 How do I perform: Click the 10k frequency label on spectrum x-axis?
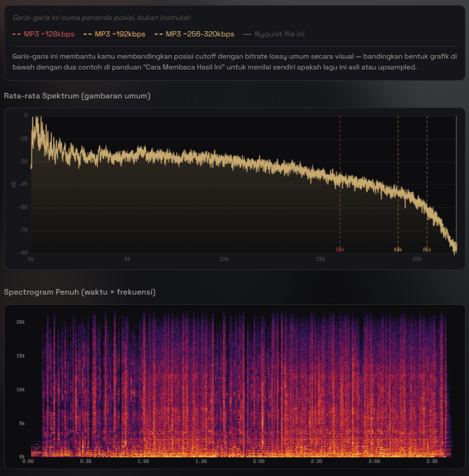click(224, 259)
